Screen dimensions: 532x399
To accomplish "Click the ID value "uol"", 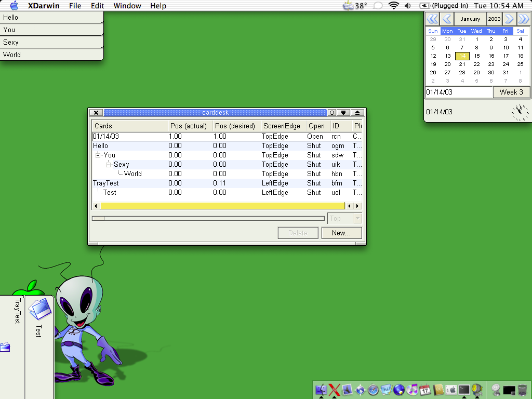I will point(336,193).
